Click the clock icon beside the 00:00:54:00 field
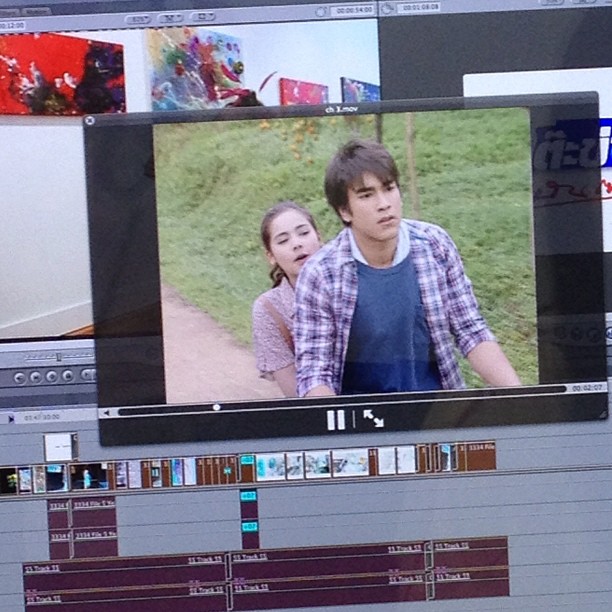 pyautogui.click(x=321, y=12)
